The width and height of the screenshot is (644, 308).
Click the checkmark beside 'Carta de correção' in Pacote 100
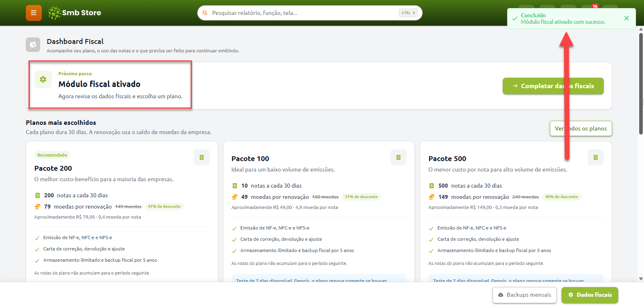pyautogui.click(x=234, y=240)
